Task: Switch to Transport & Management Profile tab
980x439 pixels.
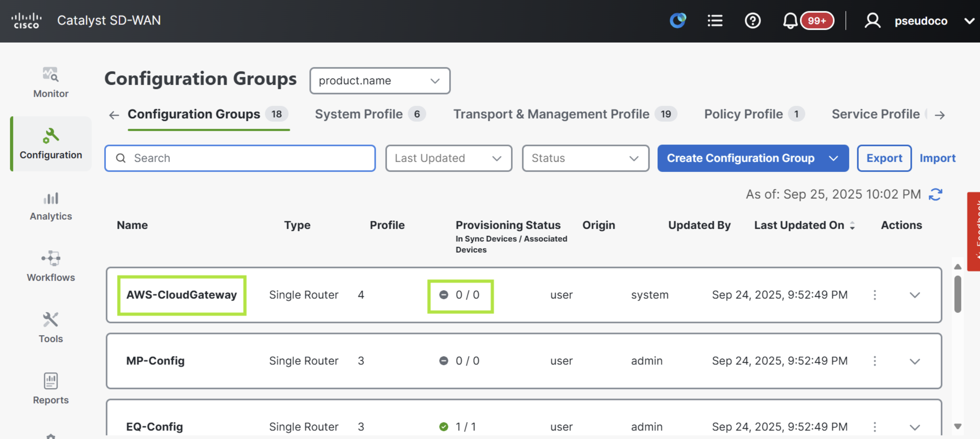Action: [565, 114]
